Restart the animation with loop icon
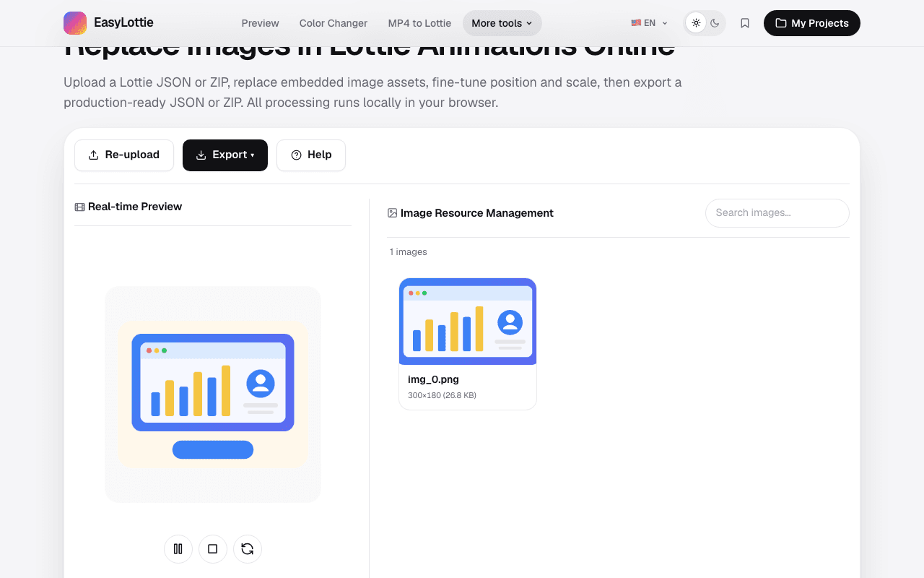924x578 pixels. pos(248,549)
